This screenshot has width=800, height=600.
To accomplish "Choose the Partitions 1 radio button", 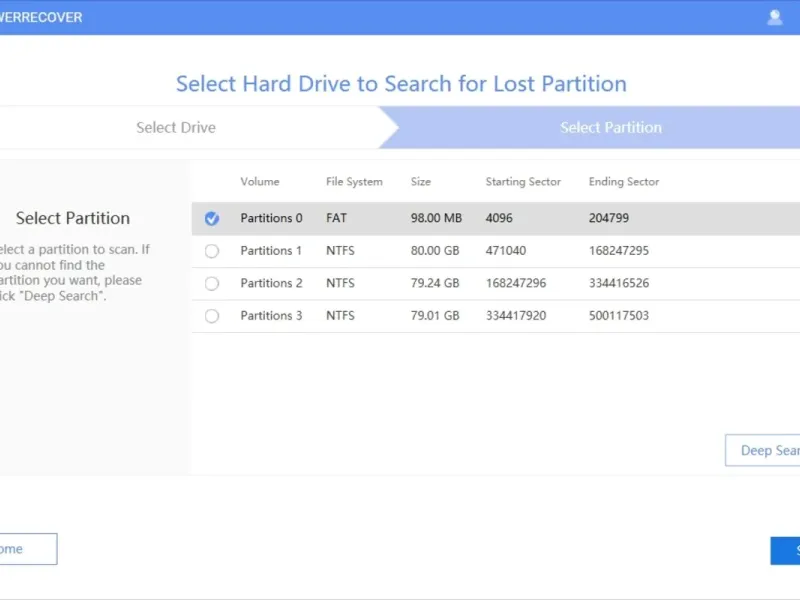I will pyautogui.click(x=212, y=251).
